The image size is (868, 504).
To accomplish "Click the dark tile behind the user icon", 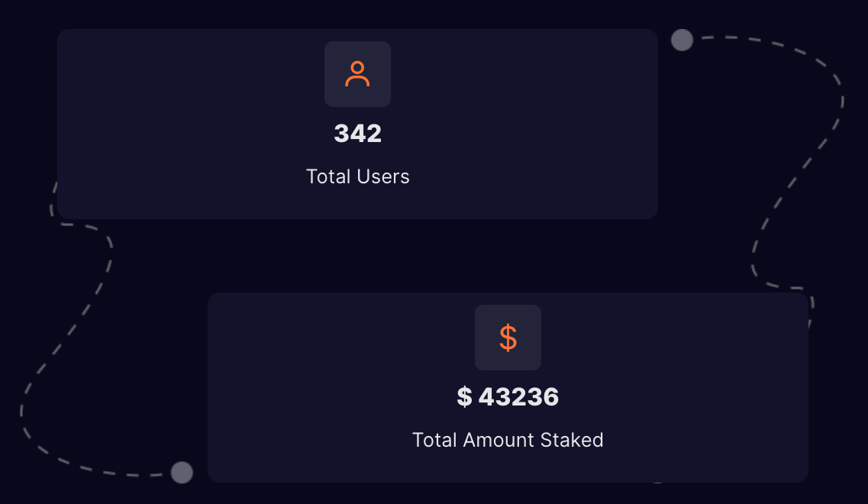I will point(357,73).
